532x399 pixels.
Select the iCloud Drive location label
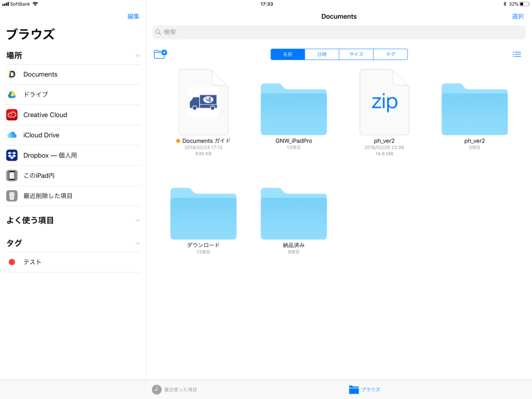41,135
